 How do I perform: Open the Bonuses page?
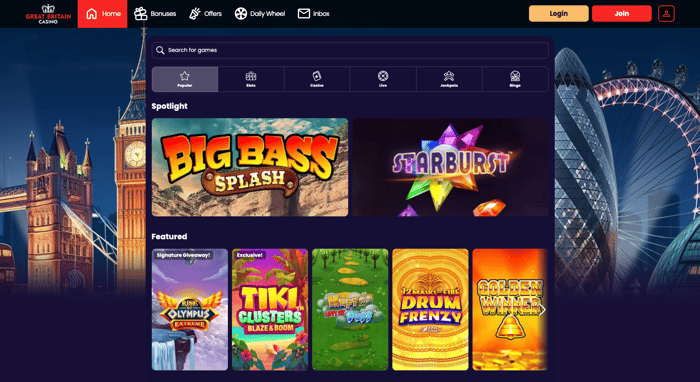(155, 14)
